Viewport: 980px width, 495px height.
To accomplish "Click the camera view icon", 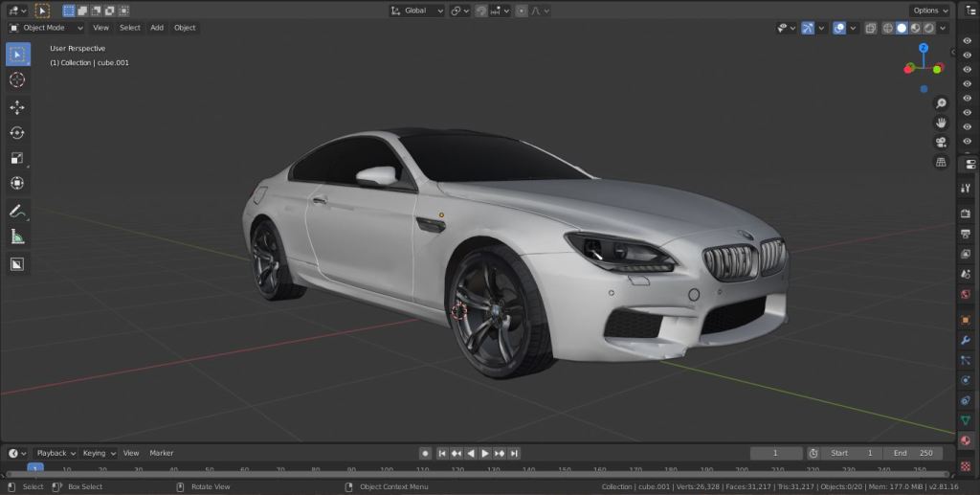I will click(x=941, y=143).
